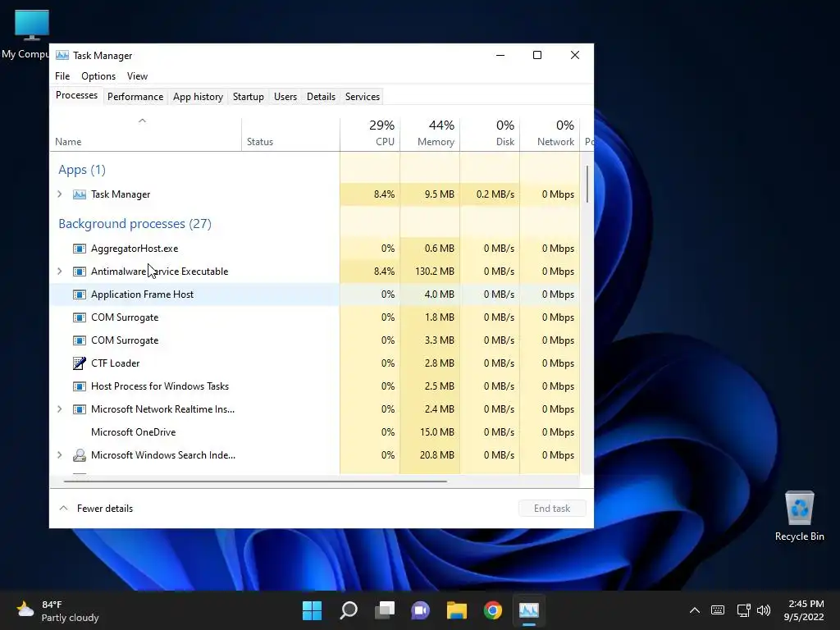Switch to the App history tab
The image size is (840, 630).
[198, 97]
